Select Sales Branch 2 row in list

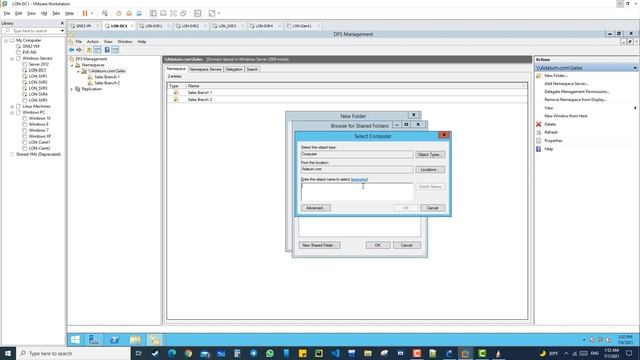point(347,99)
